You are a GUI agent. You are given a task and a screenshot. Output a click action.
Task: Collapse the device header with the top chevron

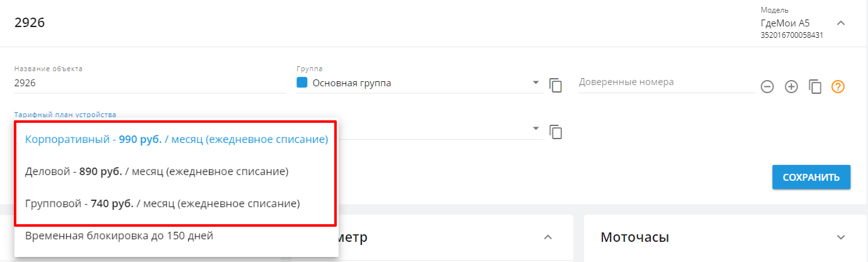(x=840, y=23)
